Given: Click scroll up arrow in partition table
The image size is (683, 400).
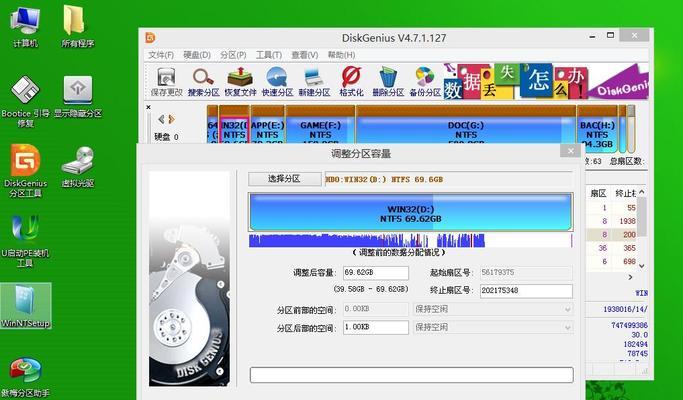Looking at the screenshot, I should tap(642, 192).
